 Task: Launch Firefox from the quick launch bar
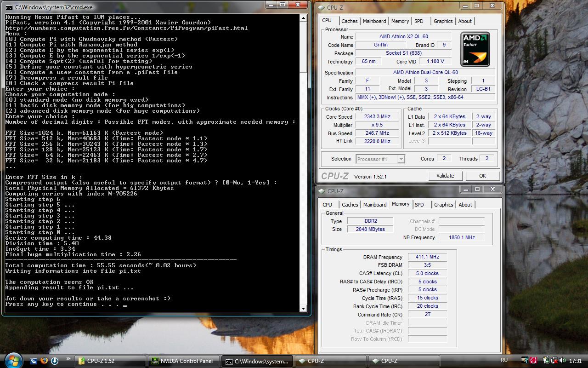[44, 361]
